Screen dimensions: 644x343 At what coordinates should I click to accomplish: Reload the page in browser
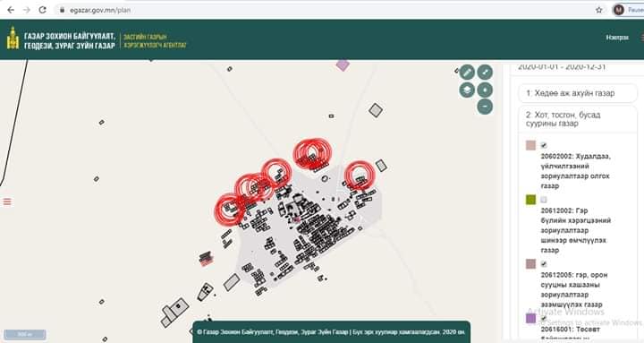(42, 10)
